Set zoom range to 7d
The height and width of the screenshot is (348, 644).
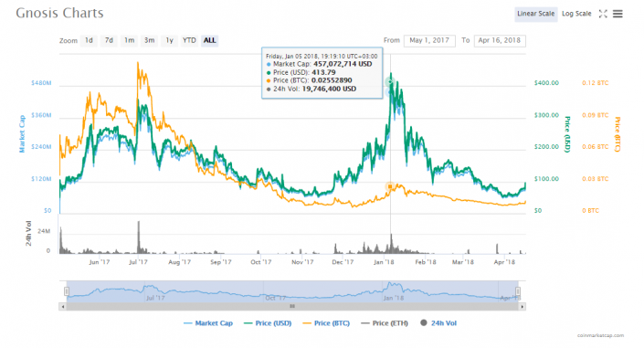109,40
